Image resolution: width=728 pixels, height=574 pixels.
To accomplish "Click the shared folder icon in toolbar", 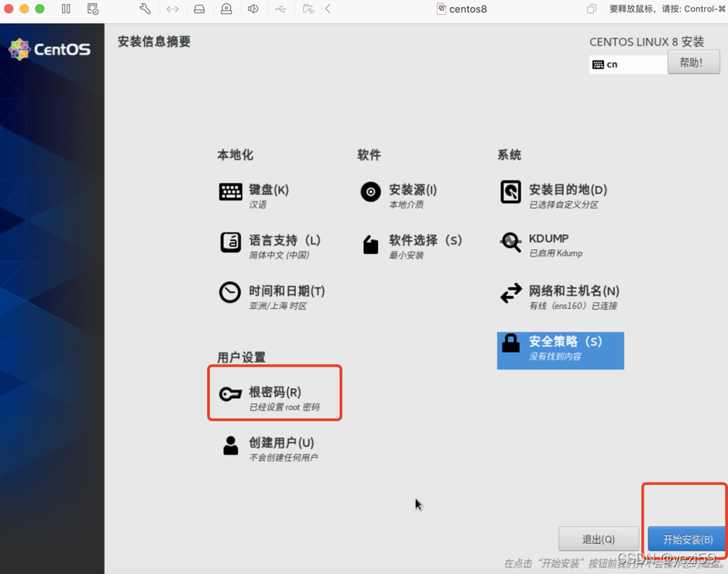I will pos(308,9).
